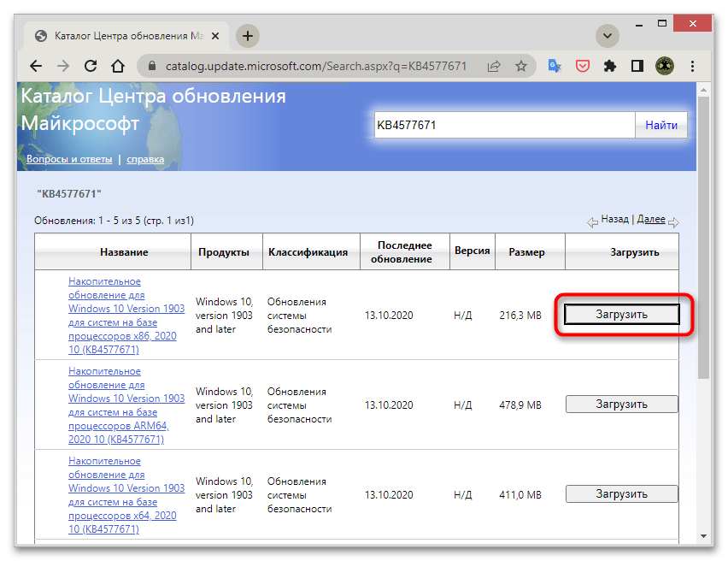Go to the browser home page icon
Screen dimensions: 728x561
(119, 66)
